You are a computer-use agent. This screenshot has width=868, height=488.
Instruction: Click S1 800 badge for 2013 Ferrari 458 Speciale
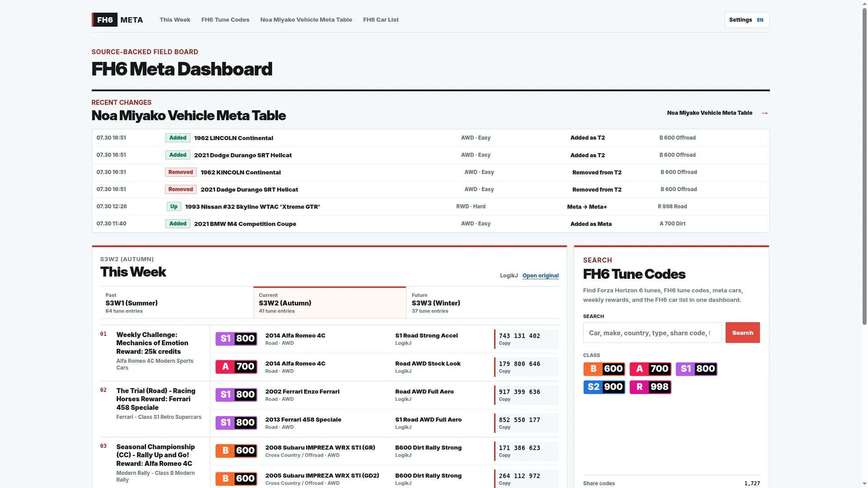click(x=236, y=423)
